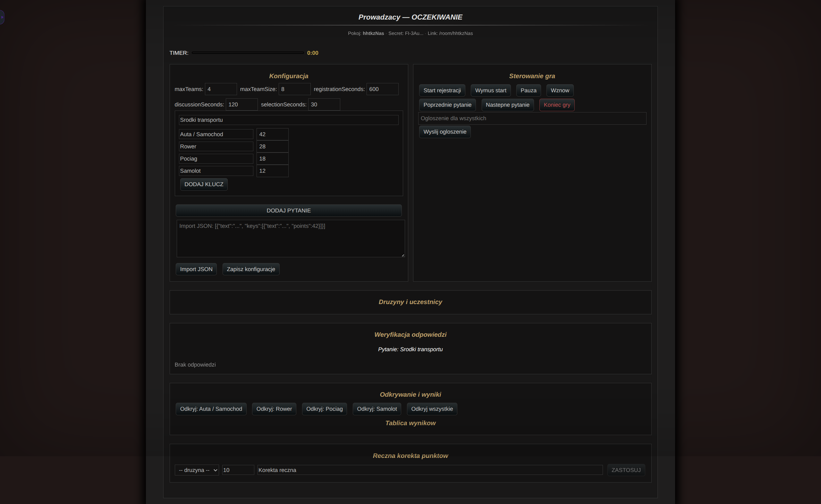Add a key with DODAJ KLUCZ
Image resolution: width=821 pixels, height=504 pixels.
click(x=204, y=184)
